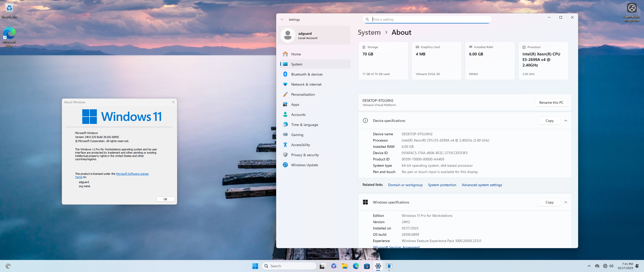Copy the Device specifications
Screen dimensions: 644x272
pyautogui.click(x=549, y=121)
